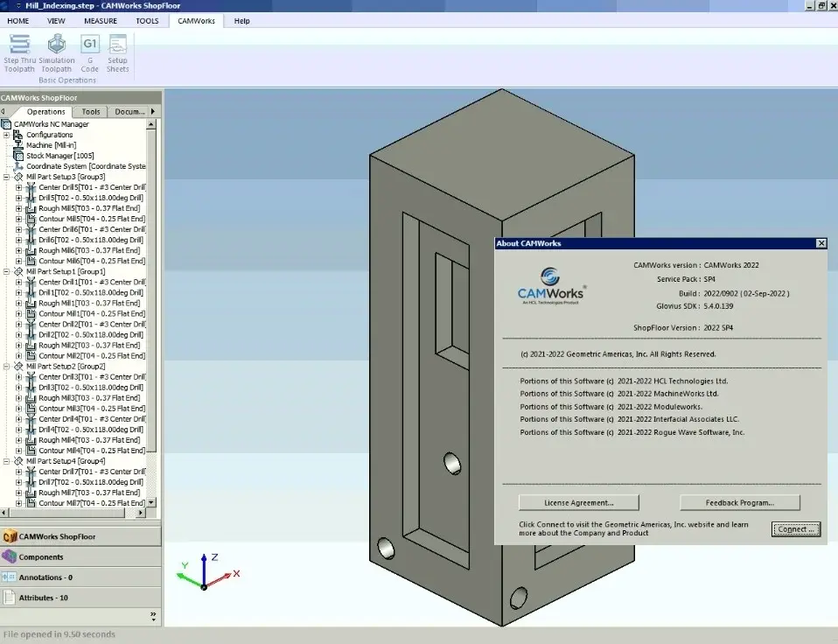838x644 pixels.
Task: Select Rough Mill1 operation icon
Action: coord(31,303)
